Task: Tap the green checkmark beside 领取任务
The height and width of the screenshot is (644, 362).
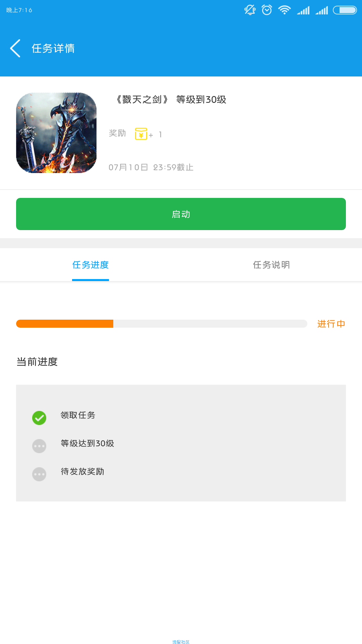Action: (39, 418)
